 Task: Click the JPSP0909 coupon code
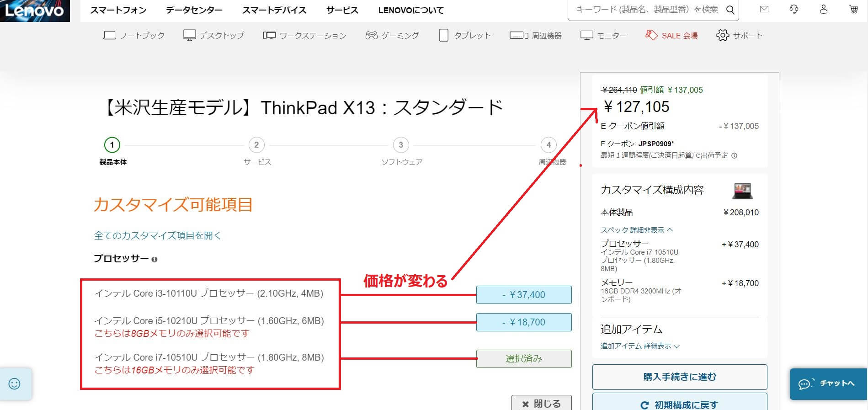(656, 144)
